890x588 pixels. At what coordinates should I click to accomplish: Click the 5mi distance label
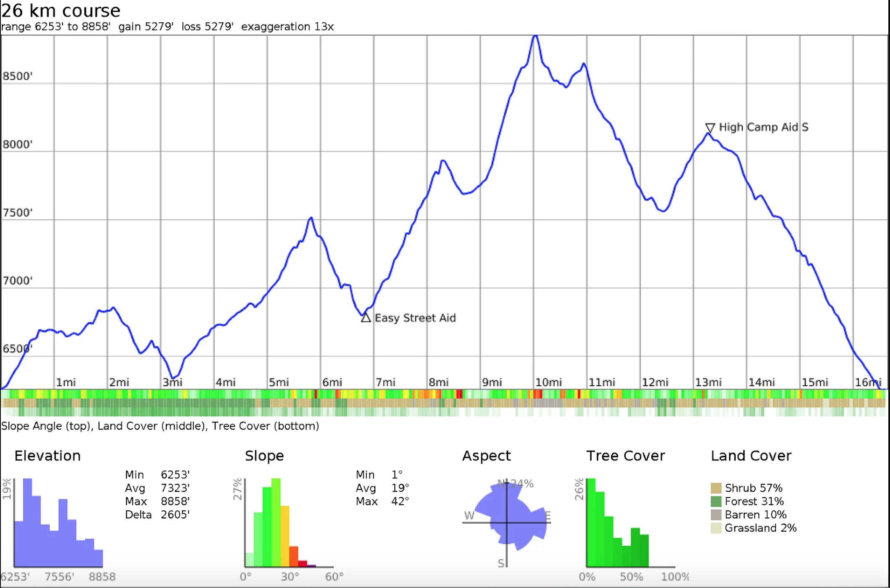(x=279, y=383)
